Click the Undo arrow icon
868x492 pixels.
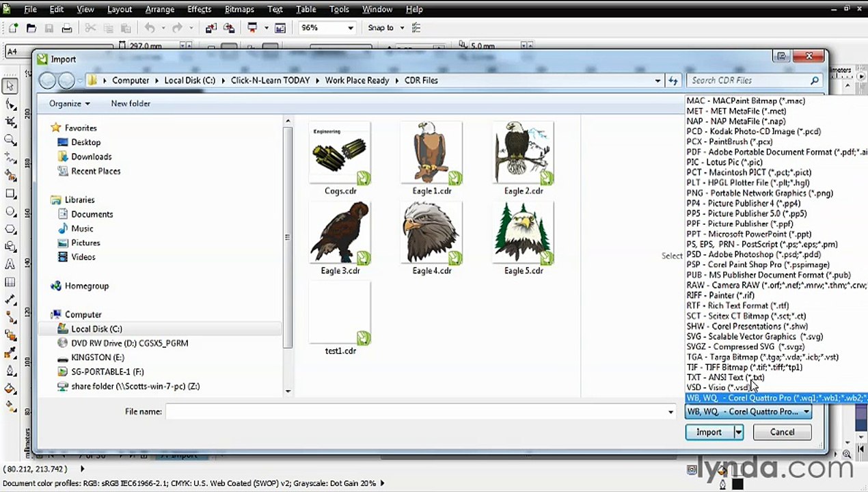(150, 28)
